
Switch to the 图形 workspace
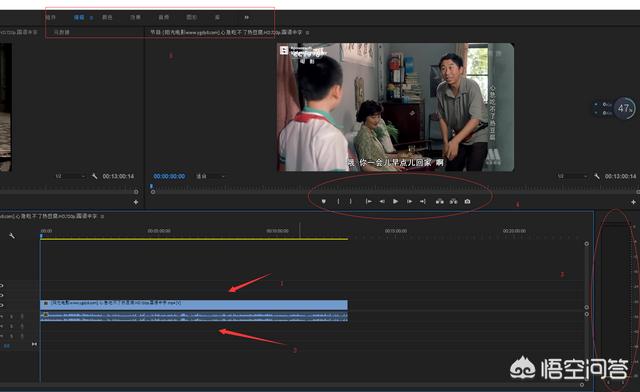coord(192,17)
